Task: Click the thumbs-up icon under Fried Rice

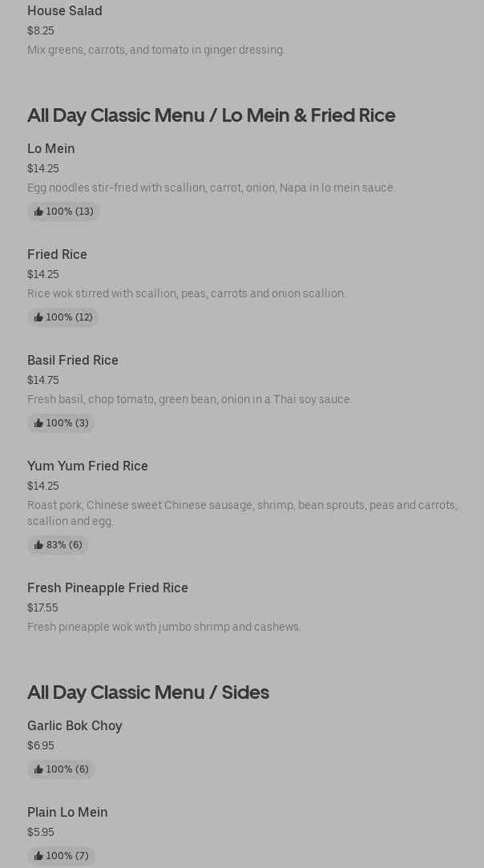Action: pyautogui.click(x=38, y=317)
